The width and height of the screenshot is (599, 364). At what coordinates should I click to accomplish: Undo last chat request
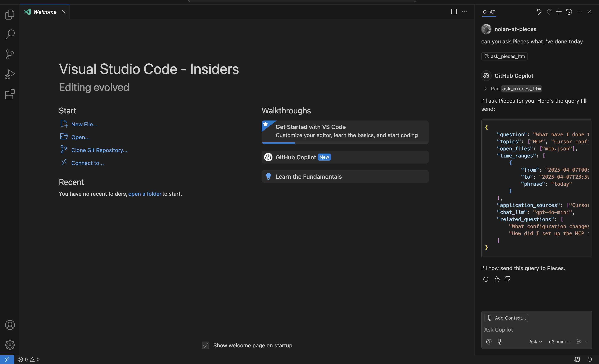(539, 12)
